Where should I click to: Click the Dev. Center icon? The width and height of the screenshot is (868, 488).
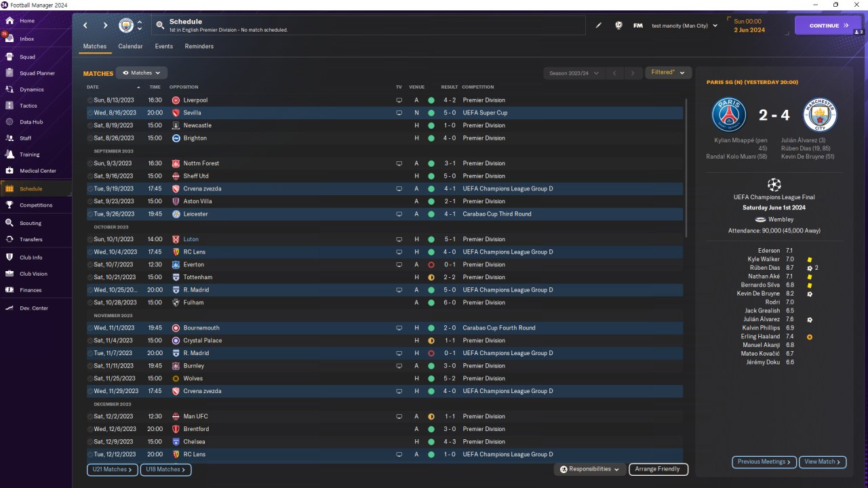pos(9,308)
